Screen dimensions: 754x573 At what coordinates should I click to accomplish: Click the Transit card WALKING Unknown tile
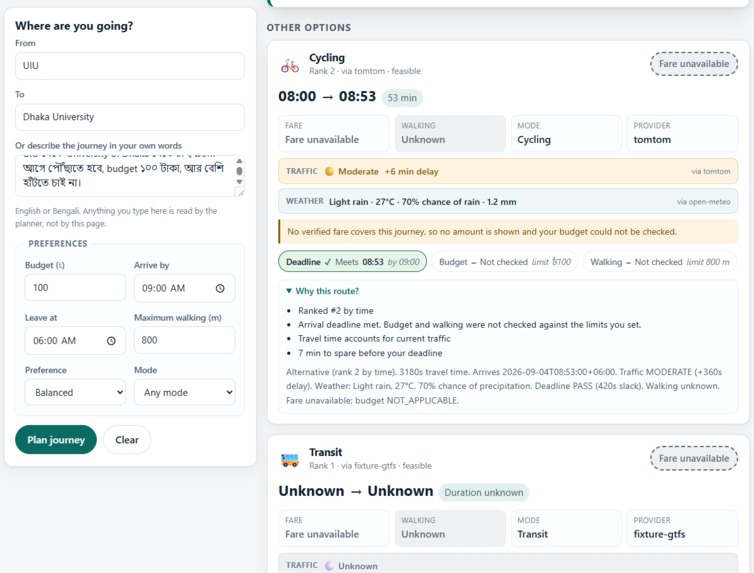[450, 528]
